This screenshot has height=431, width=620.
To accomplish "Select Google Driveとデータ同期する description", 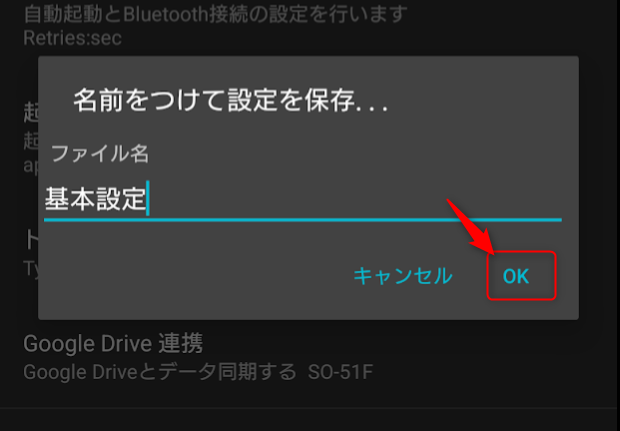I will 160,372.
